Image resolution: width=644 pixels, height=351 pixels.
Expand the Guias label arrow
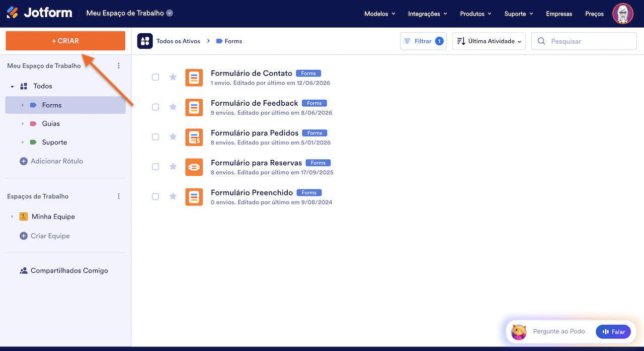(x=22, y=124)
